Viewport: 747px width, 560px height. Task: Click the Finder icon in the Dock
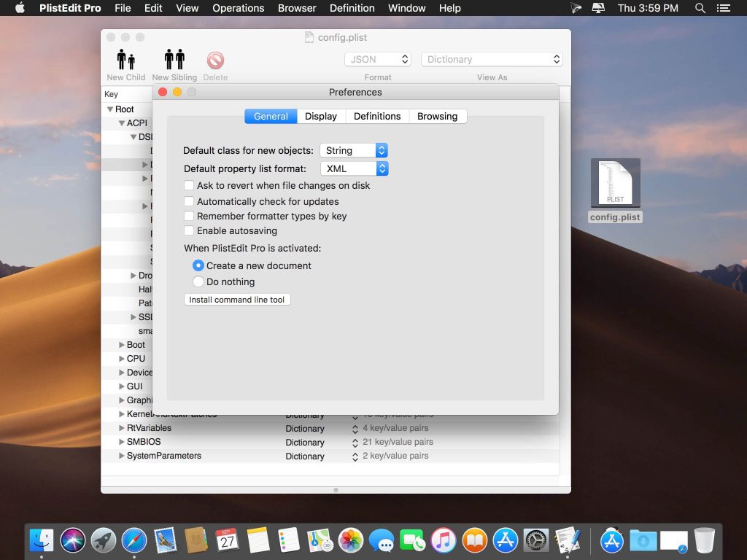click(x=41, y=540)
